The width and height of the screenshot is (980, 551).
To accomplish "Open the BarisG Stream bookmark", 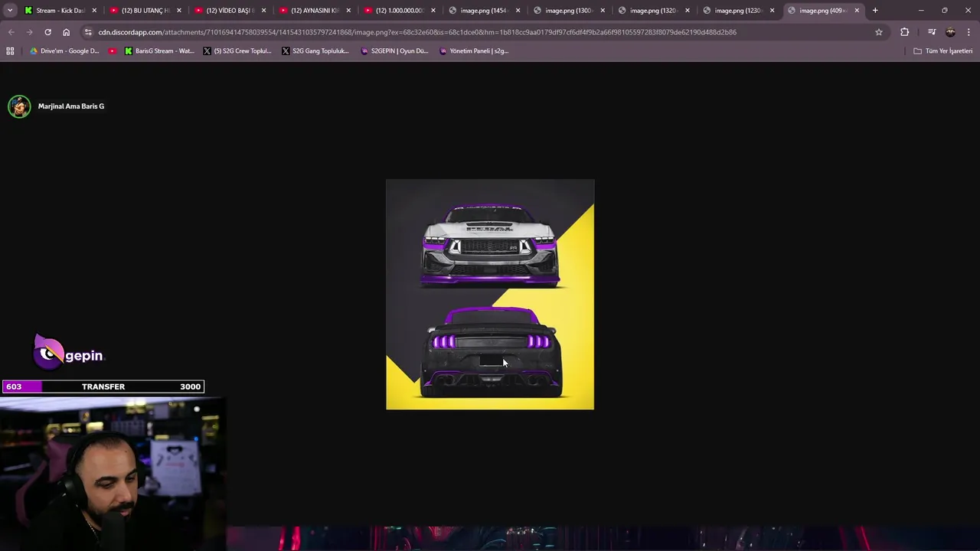I will [x=159, y=51].
